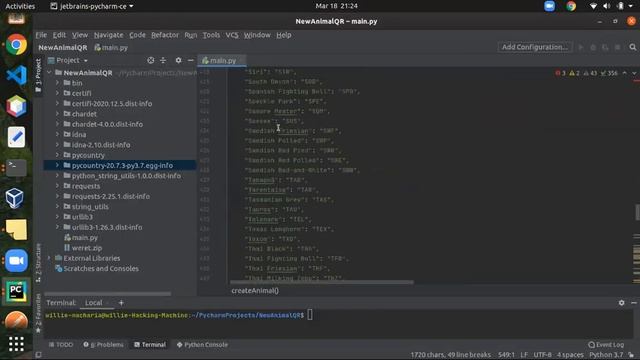Click Activities in the top bar
The width and height of the screenshot is (640, 360).
click(x=20, y=6)
